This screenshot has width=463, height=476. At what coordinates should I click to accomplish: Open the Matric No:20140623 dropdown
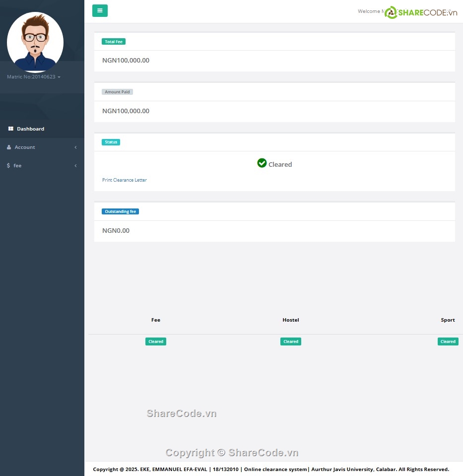(34, 77)
